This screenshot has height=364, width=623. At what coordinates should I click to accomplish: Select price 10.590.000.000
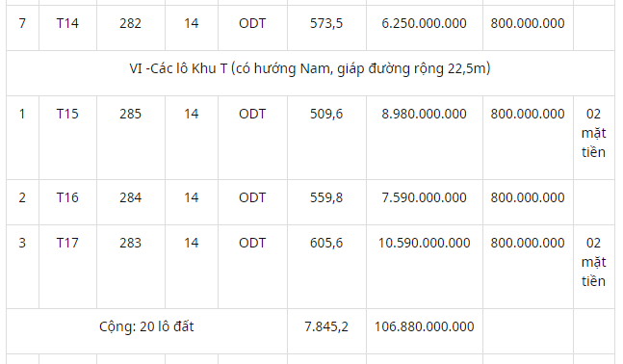point(424,243)
